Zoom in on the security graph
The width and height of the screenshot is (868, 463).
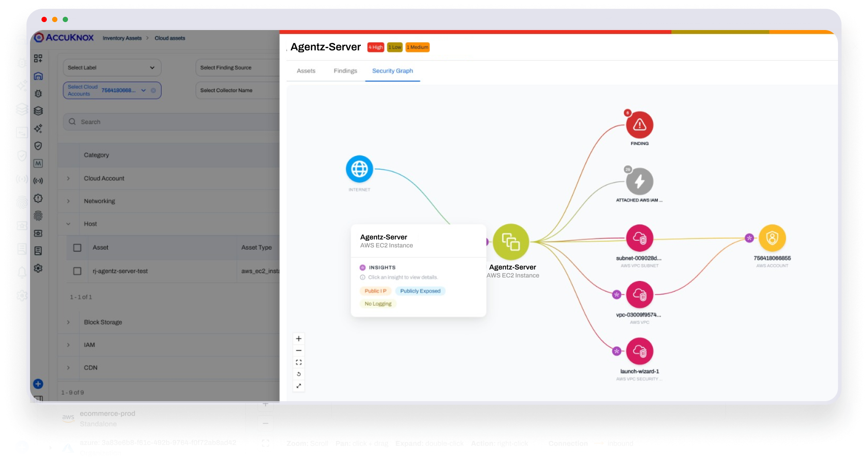[x=299, y=339]
